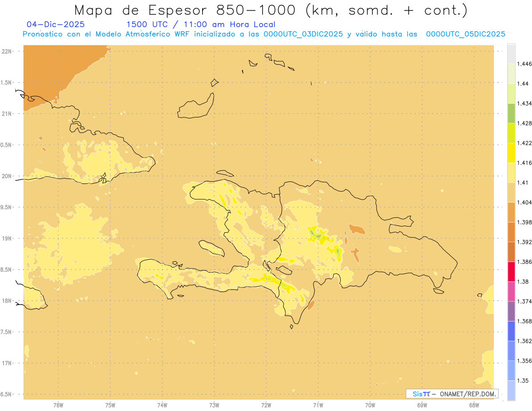The height and width of the screenshot is (411, 532).
Task: Click the longitude label '72W'
Action: coord(266,405)
